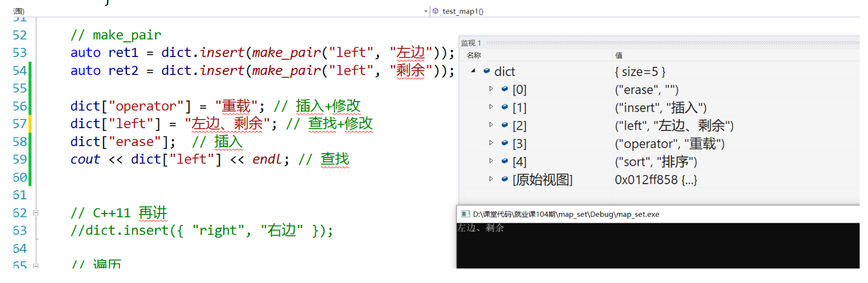Select the 监视 1 watch panel title
The image size is (868, 283).
pyautogui.click(x=471, y=43)
